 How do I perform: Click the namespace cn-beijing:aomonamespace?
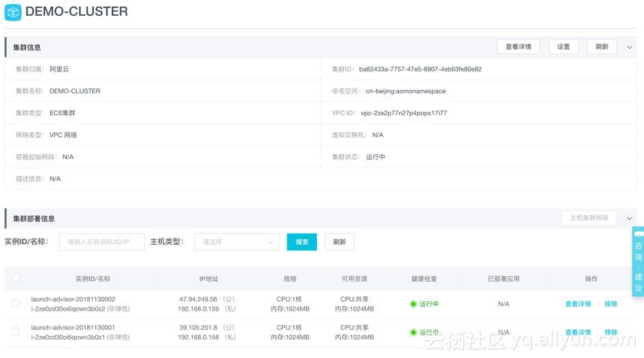coord(406,91)
